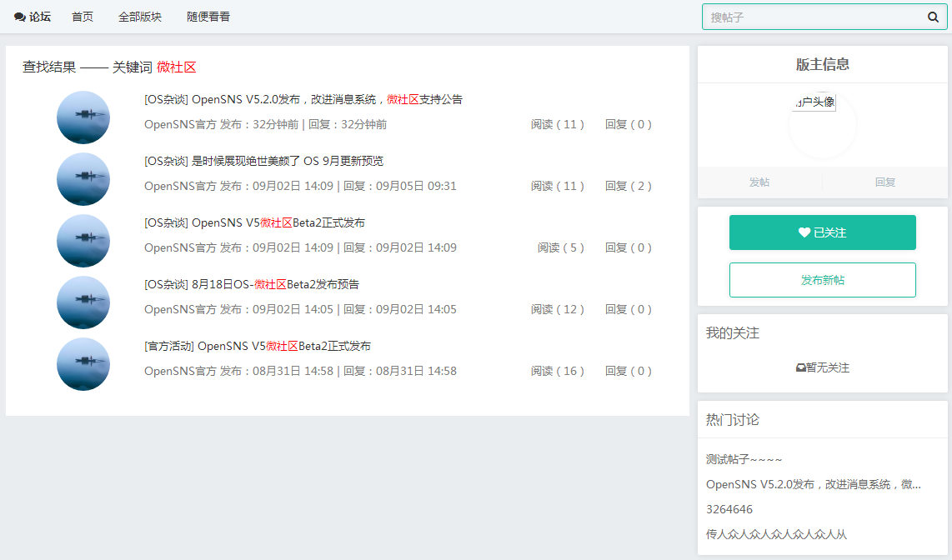This screenshot has height=560, width=952.
Task: Open avatar of [OS杂谈] V5微社区Beta2正式发布 post
Action: click(x=83, y=241)
